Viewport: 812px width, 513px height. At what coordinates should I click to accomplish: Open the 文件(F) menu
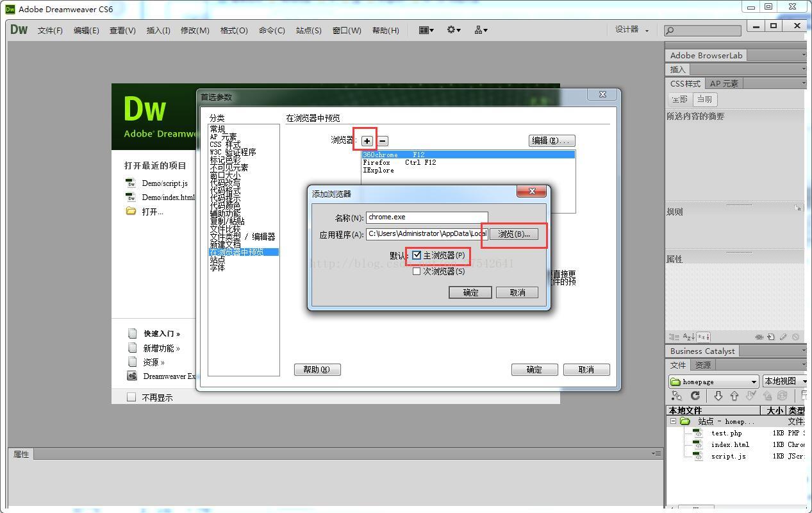pos(50,30)
